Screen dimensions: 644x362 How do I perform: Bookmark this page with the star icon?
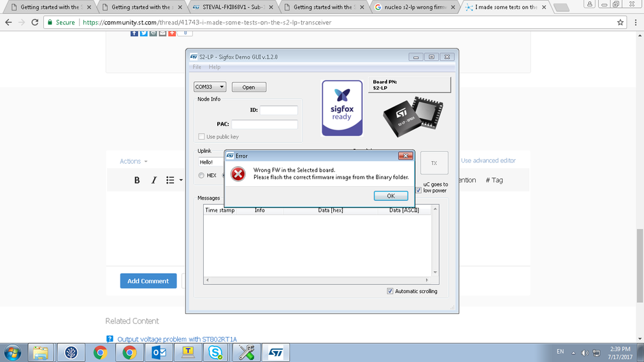pos(620,22)
